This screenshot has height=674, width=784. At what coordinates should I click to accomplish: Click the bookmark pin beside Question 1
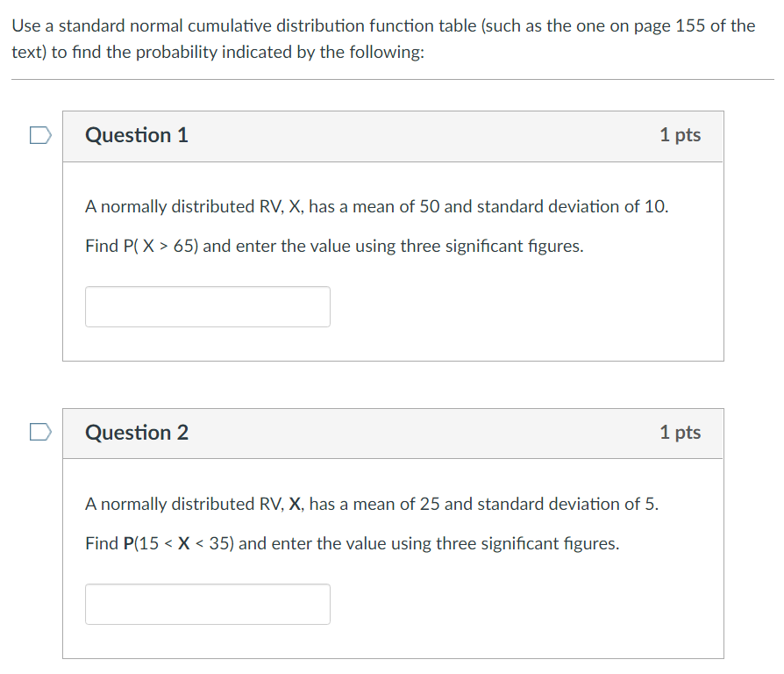tap(40, 135)
